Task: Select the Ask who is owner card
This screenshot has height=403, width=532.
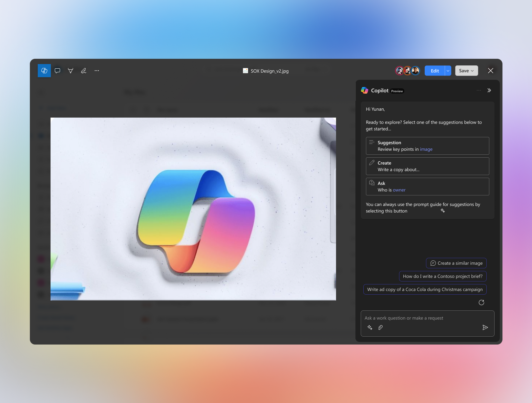Action: 427,187
